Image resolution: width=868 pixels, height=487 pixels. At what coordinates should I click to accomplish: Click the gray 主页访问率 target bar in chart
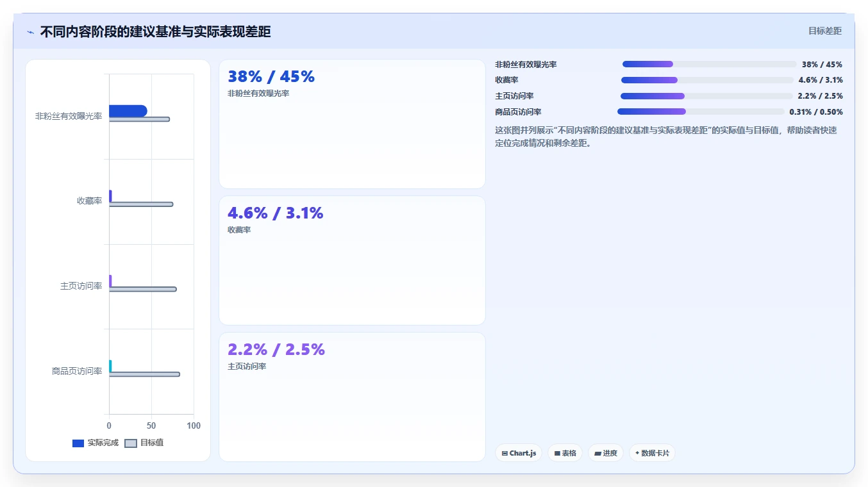[142, 289]
